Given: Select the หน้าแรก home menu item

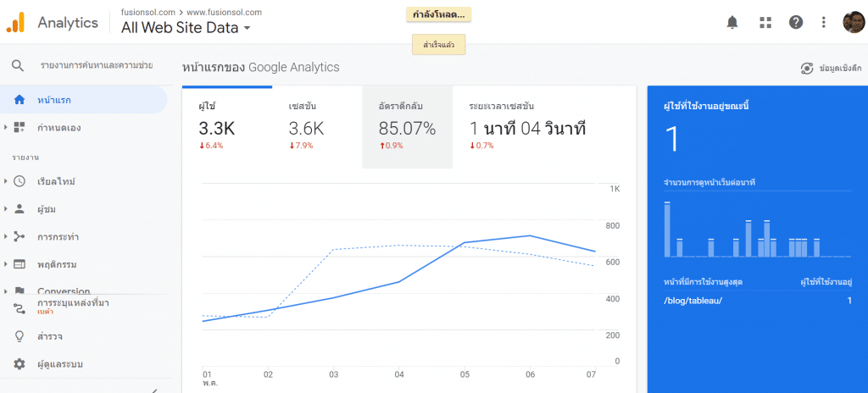Looking at the screenshot, I should 83,100.
